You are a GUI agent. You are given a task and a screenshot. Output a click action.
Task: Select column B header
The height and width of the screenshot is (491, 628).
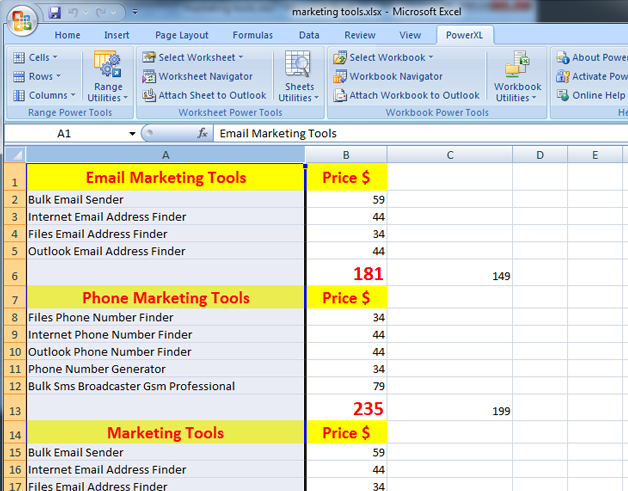[x=346, y=155]
